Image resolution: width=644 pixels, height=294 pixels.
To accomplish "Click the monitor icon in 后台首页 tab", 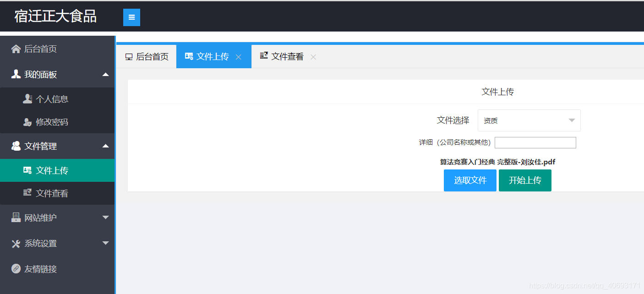I will click(129, 57).
